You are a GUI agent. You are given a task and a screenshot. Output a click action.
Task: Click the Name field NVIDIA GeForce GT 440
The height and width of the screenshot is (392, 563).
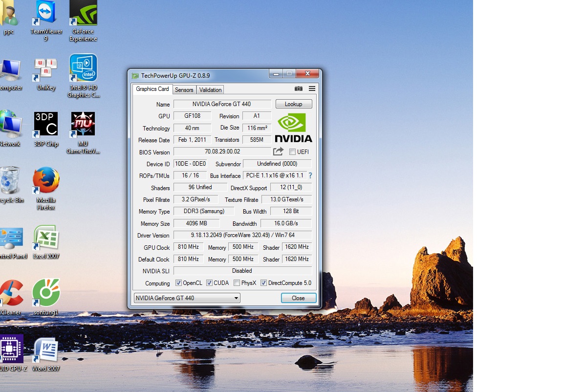pos(222,104)
